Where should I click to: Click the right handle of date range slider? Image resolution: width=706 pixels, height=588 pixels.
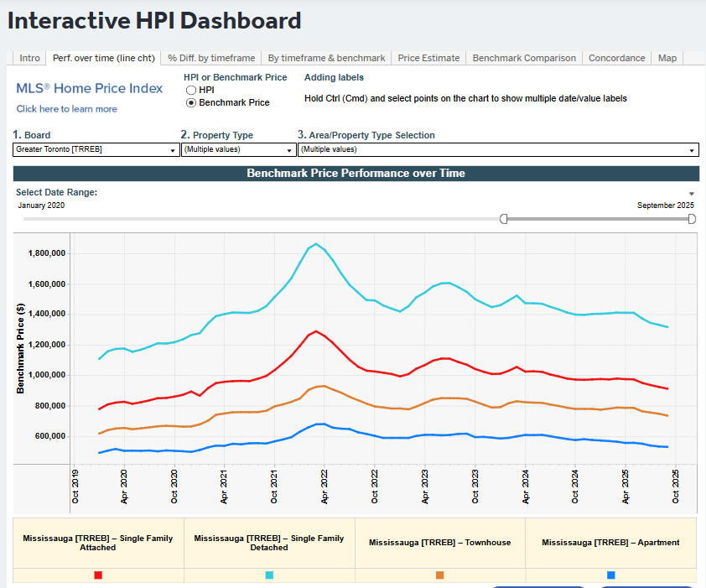[x=692, y=219]
